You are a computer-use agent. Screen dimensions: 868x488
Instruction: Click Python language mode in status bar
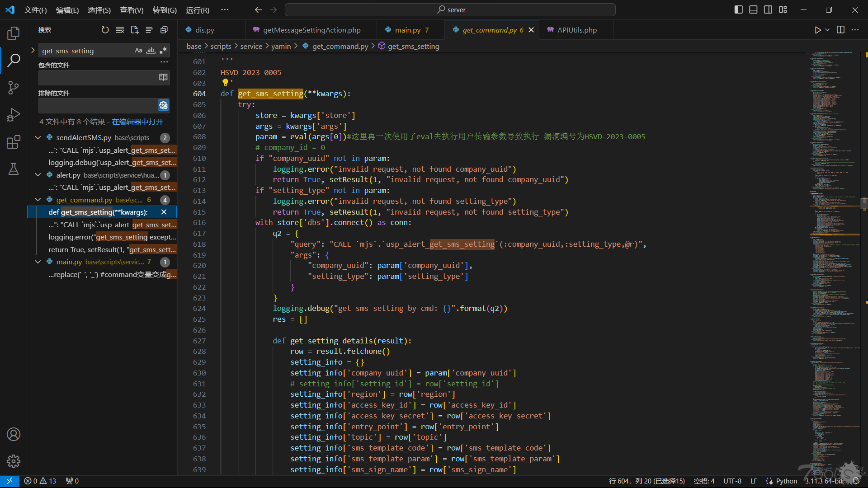[x=786, y=481]
